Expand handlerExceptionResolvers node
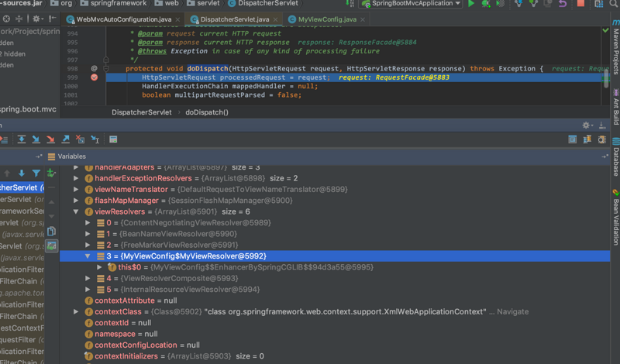 click(76, 178)
